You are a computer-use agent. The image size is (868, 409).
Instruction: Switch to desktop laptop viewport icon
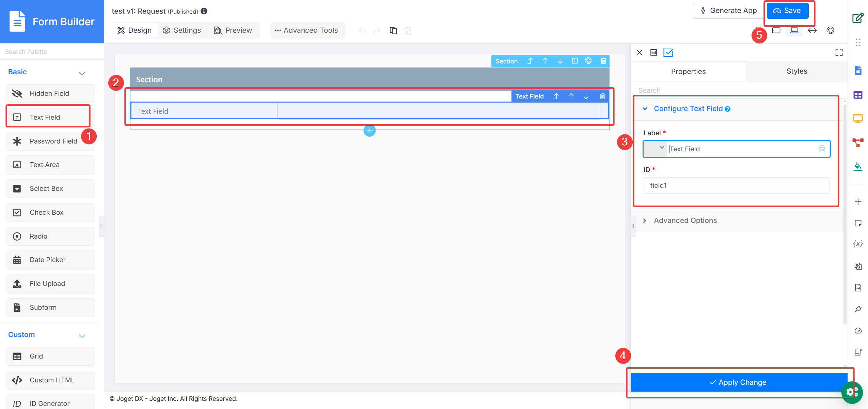[x=794, y=30]
